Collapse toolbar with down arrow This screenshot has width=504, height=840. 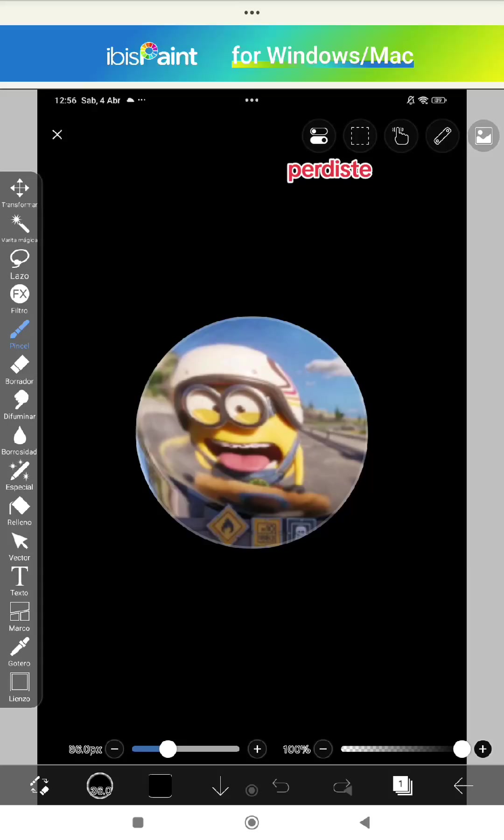pyautogui.click(x=220, y=786)
